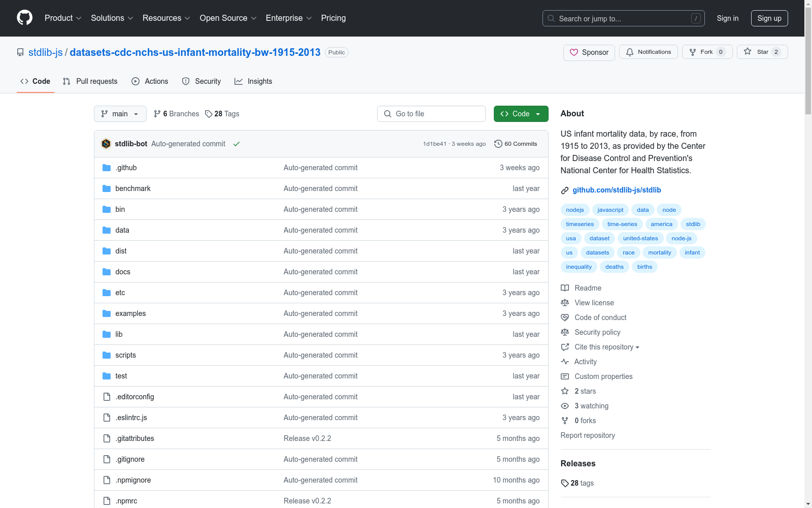Fork the repository with Fork button

[707, 52]
